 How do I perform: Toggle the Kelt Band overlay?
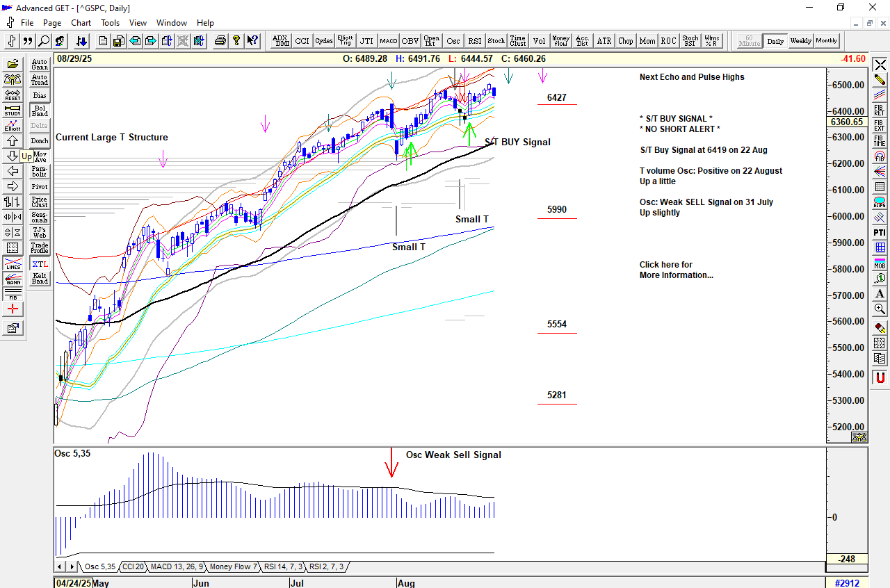[x=40, y=279]
